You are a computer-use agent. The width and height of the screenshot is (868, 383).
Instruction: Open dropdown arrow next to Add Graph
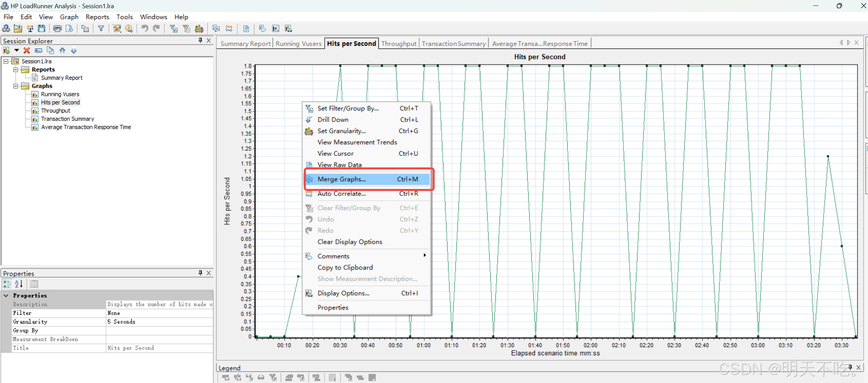click(x=16, y=50)
